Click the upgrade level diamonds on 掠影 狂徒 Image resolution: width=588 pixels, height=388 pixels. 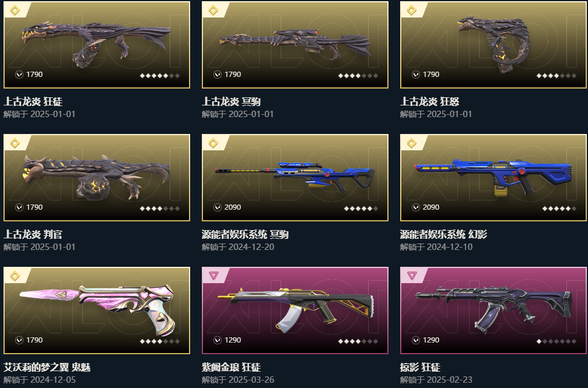click(x=556, y=341)
